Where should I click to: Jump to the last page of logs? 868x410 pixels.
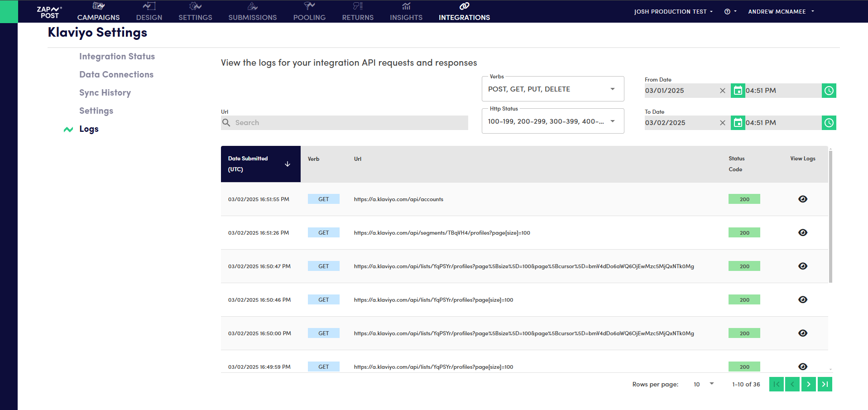coord(825,384)
